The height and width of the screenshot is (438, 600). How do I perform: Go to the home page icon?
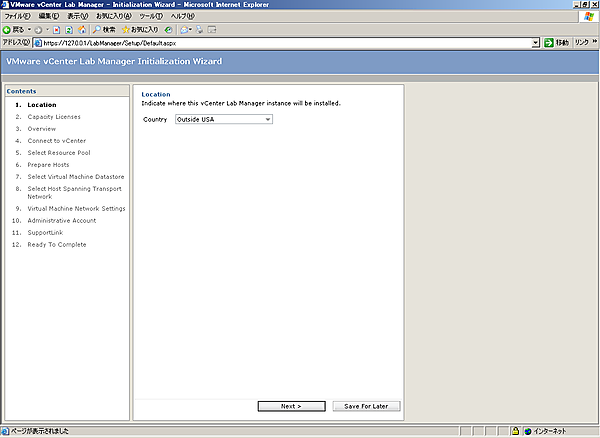pyautogui.click(x=82, y=30)
